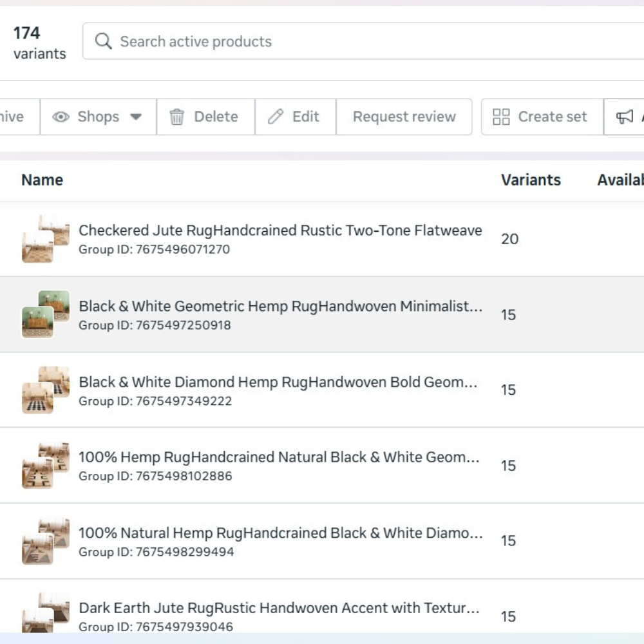Screen dimensions: 644x644
Task: Select the 100% Hemp Rug product name
Action: (278, 457)
